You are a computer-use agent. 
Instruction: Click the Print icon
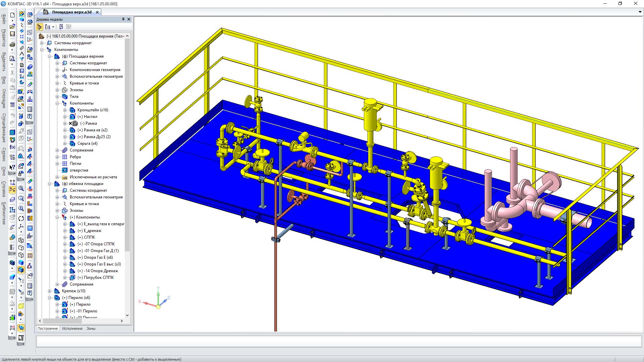(12, 44)
